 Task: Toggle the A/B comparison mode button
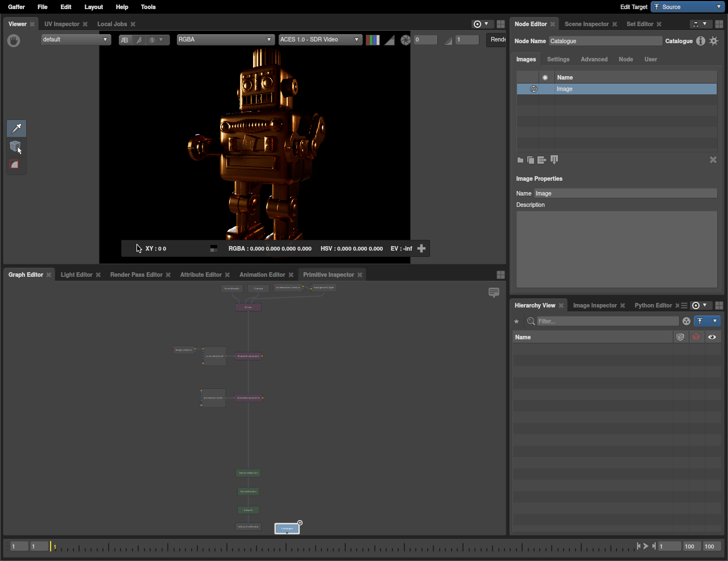click(x=125, y=40)
